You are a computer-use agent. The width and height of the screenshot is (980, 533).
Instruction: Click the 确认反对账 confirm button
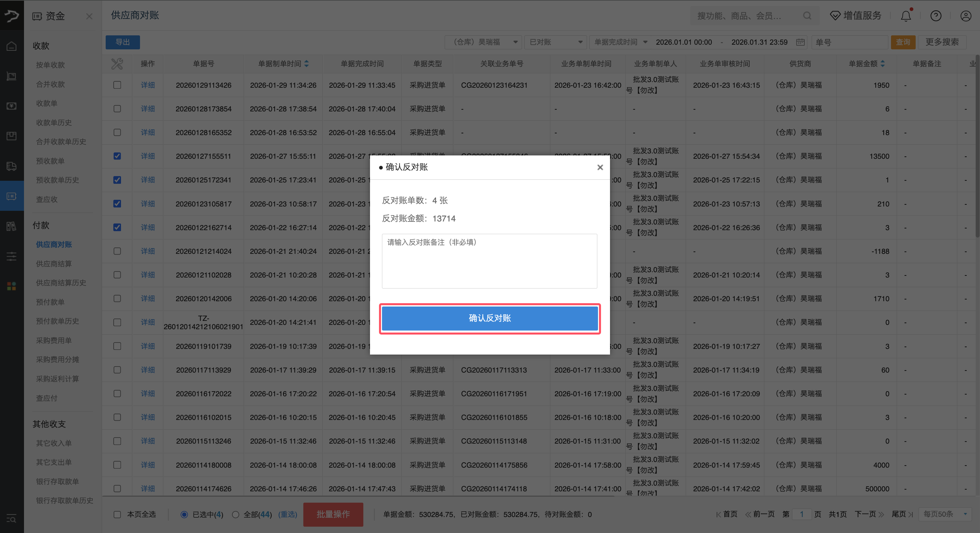[x=490, y=318]
